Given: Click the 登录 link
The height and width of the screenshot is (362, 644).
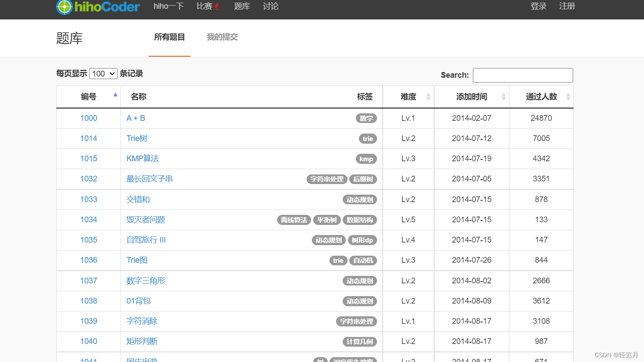Looking at the screenshot, I should [x=538, y=6].
